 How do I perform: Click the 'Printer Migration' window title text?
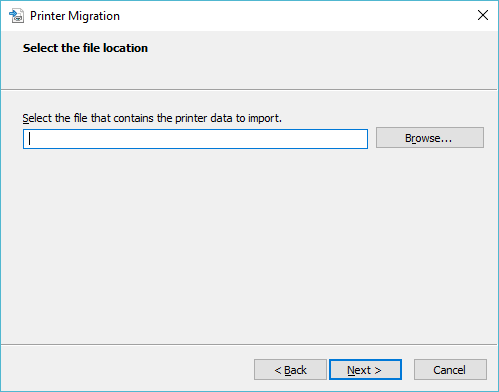[75, 16]
